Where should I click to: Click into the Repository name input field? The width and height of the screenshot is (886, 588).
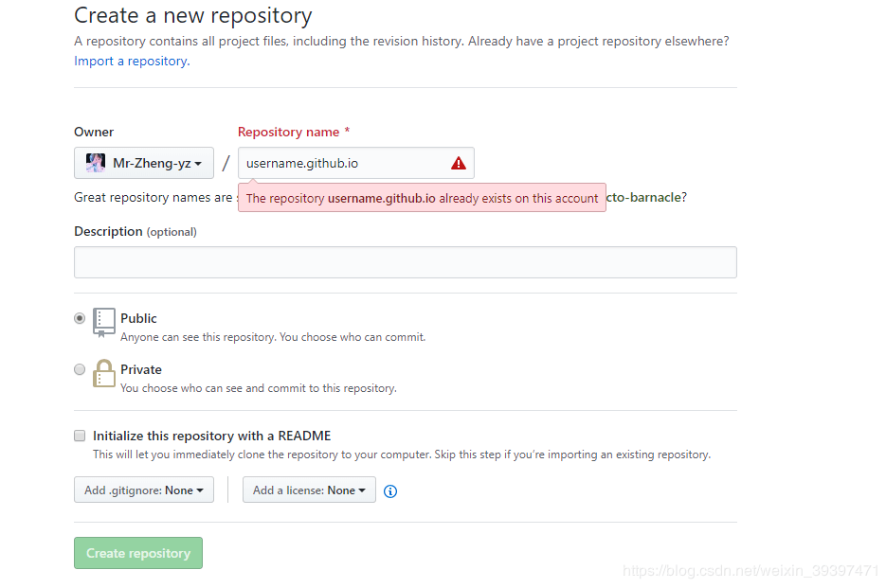tap(356, 163)
